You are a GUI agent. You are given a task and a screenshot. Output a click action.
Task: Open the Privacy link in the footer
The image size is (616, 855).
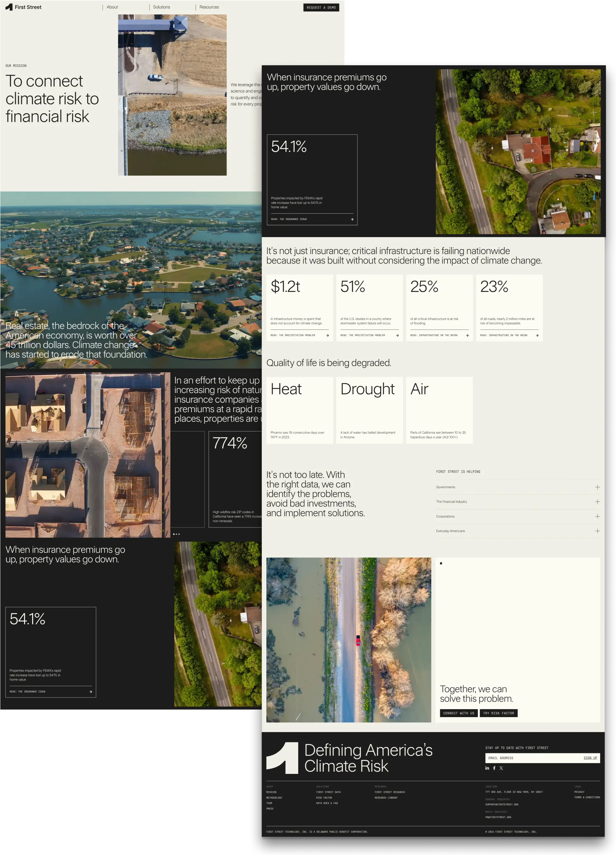[579, 792]
